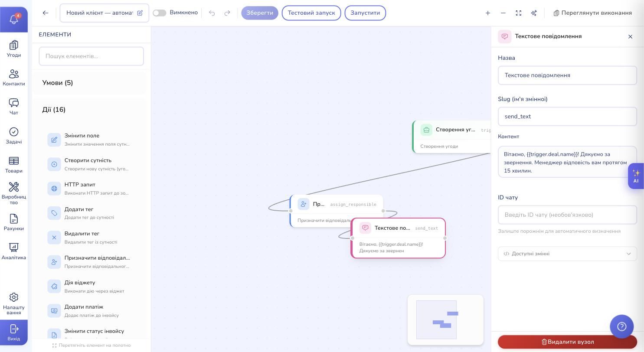Open the help question-mark button

point(622,327)
